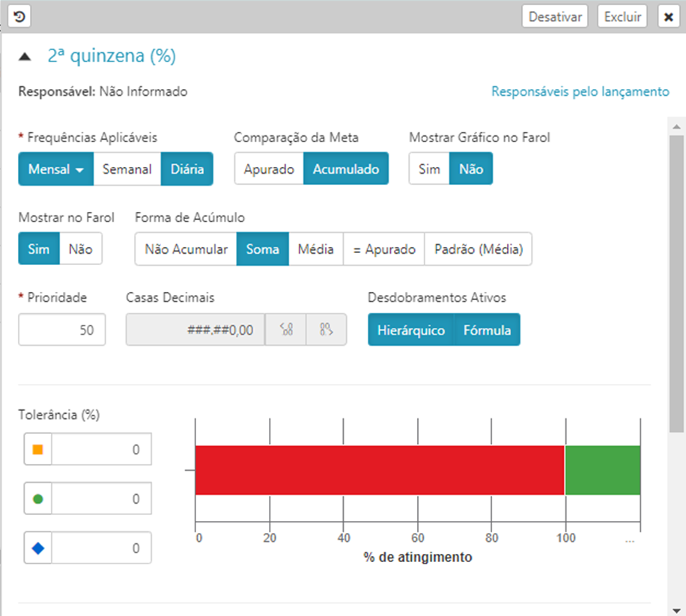Click the blue diamond tolerance icon

(x=38, y=548)
